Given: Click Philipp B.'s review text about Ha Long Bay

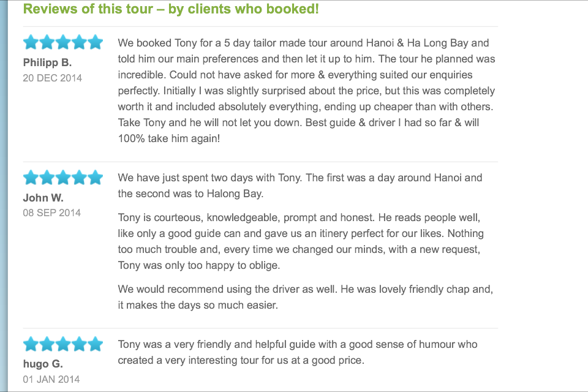Looking at the screenshot, I should tap(306, 91).
